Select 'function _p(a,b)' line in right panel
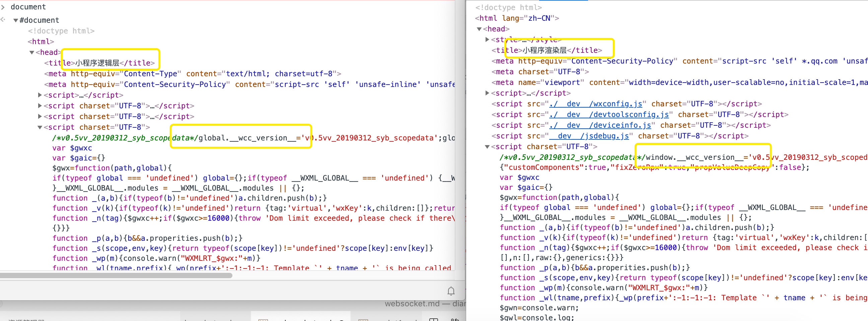The height and width of the screenshot is (321, 868). (595, 268)
